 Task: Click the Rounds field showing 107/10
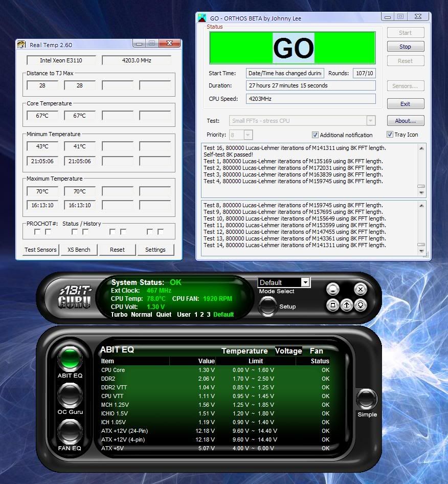click(365, 73)
